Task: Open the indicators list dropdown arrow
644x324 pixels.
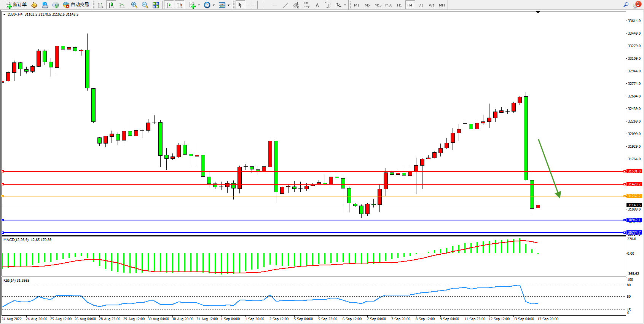Action: [199, 5]
